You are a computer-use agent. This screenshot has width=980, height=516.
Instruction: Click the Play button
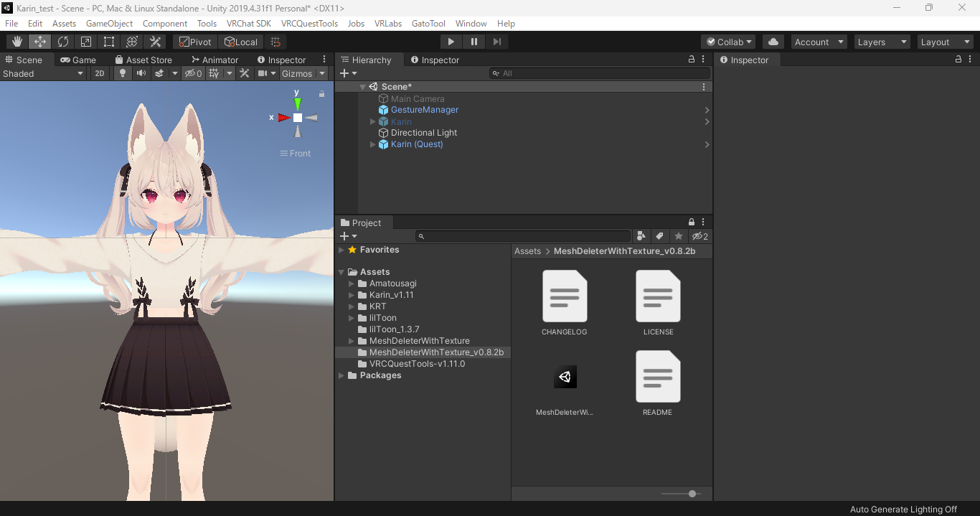pyautogui.click(x=451, y=42)
